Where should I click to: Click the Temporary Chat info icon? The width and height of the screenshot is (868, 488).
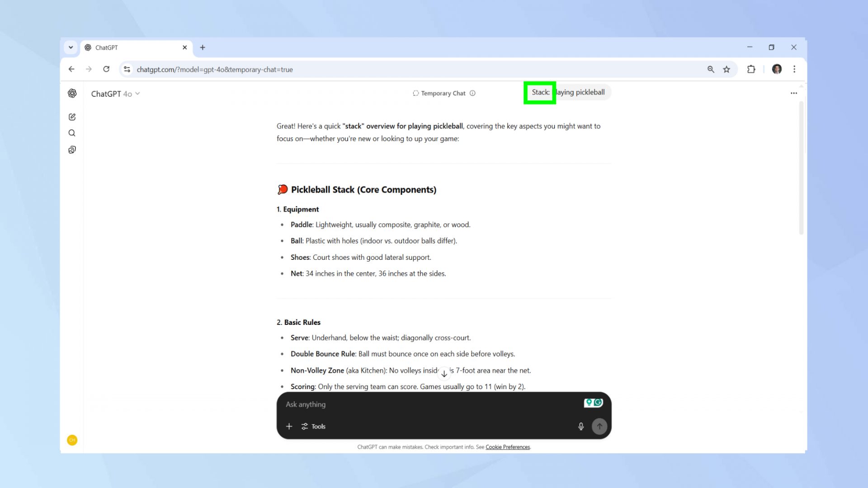(x=472, y=93)
